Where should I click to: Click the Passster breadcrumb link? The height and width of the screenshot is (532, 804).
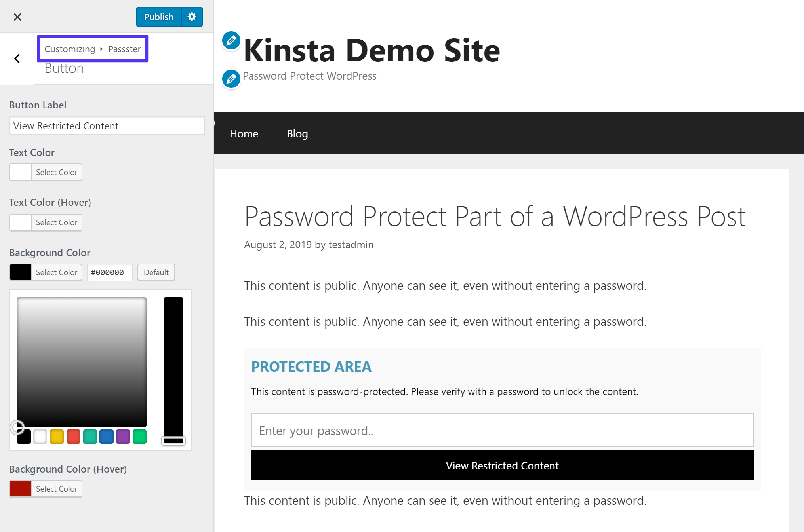click(x=125, y=49)
